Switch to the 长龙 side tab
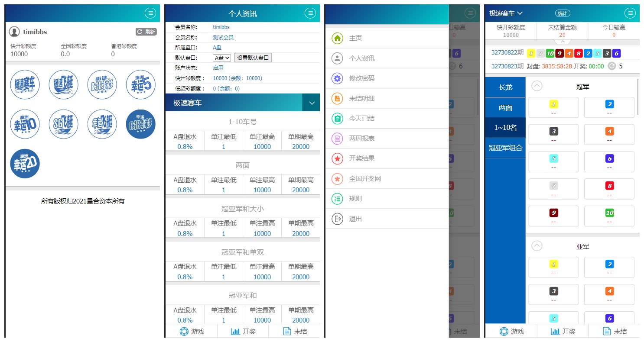The width and height of the screenshot is (644, 342). (x=505, y=87)
